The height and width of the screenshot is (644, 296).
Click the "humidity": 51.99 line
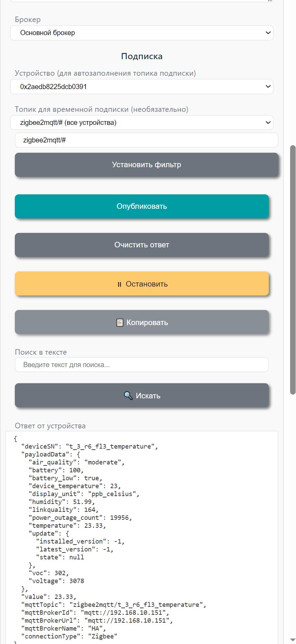[62, 502]
